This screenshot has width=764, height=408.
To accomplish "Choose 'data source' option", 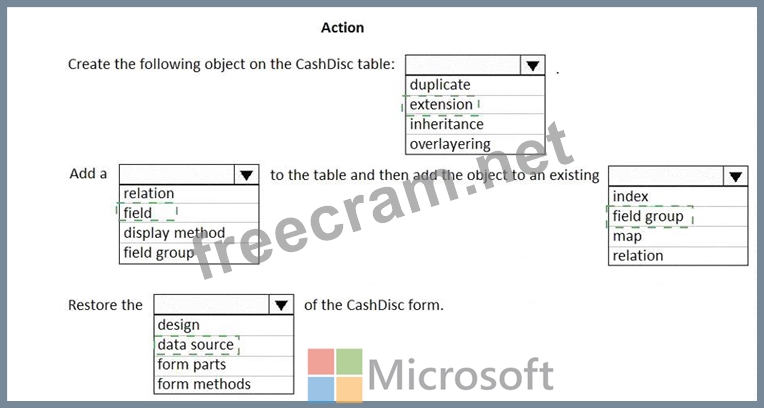I will pos(224,345).
